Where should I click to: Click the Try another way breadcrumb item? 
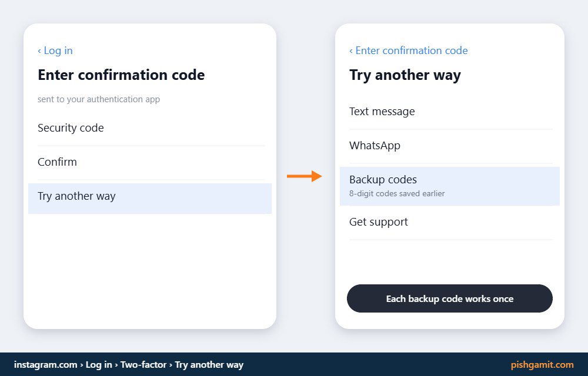209,365
